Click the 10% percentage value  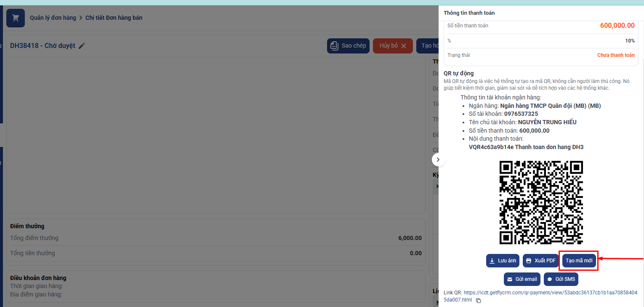630,41
